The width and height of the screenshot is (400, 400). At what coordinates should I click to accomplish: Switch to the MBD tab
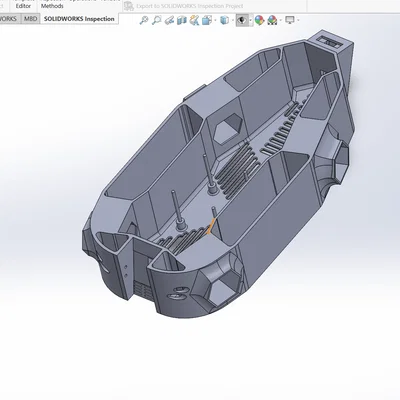(30, 19)
